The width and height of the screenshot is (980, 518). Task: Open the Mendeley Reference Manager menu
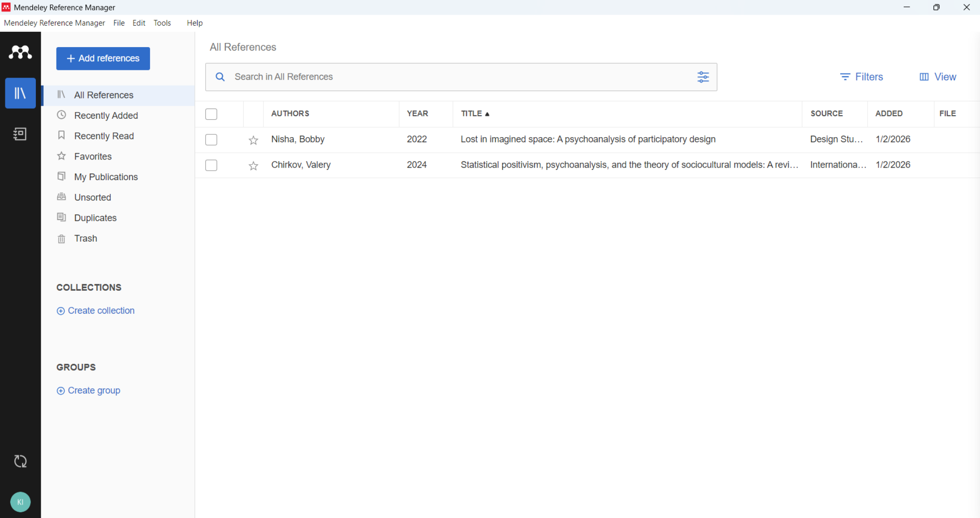pyautogui.click(x=54, y=23)
